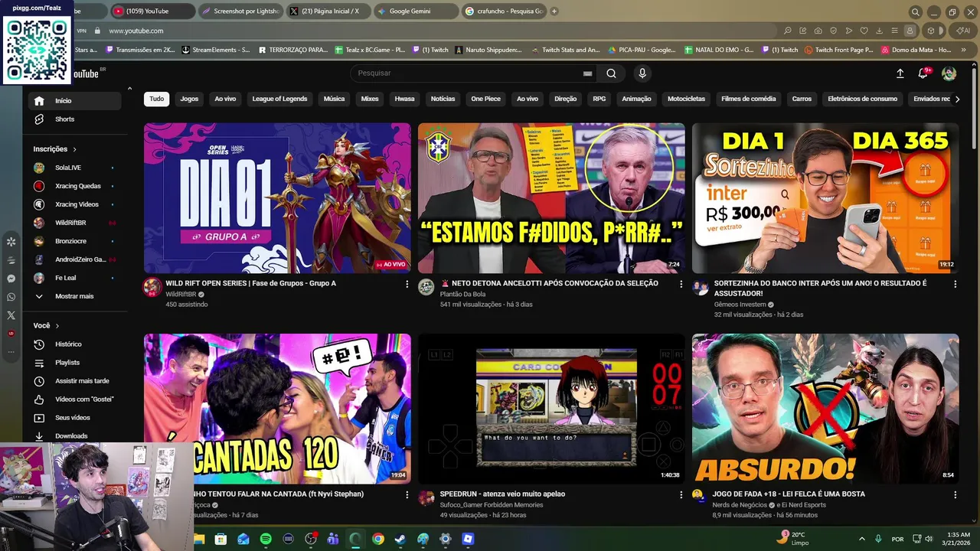Open browser downloads arrow icon
This screenshot has width=980, height=551.
click(879, 31)
